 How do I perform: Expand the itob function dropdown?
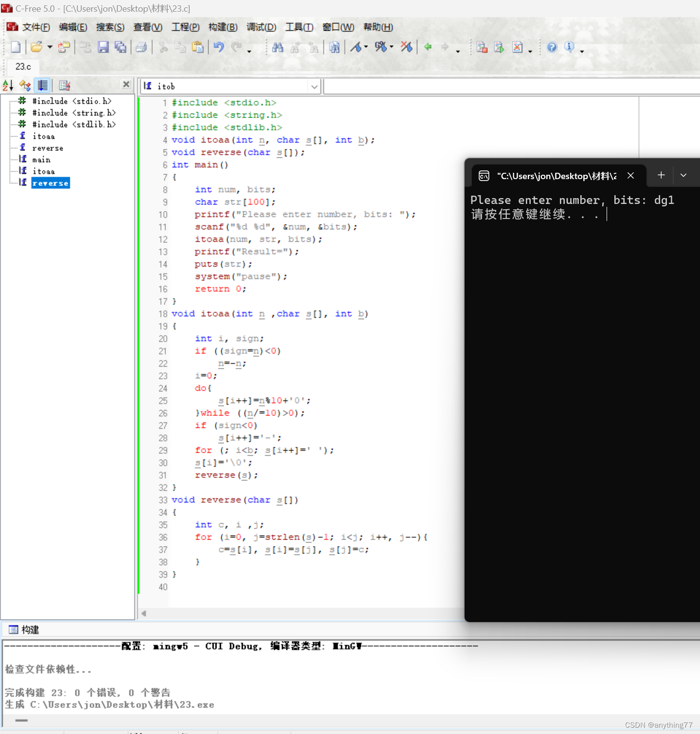(314, 87)
